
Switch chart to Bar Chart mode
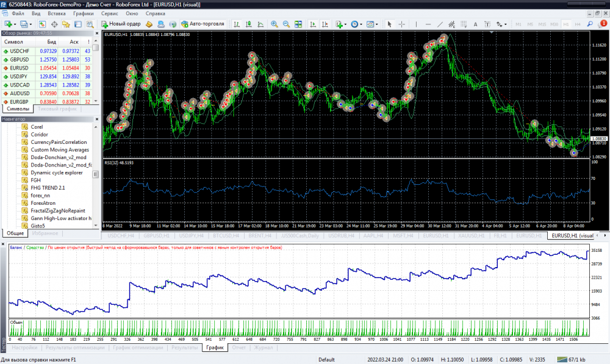coord(237,24)
